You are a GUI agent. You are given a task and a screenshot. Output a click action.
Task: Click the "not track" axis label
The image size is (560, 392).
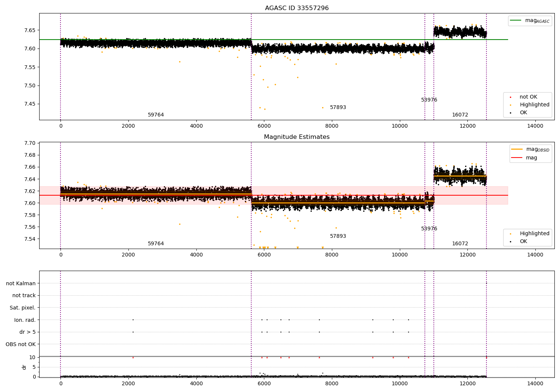click(x=24, y=296)
